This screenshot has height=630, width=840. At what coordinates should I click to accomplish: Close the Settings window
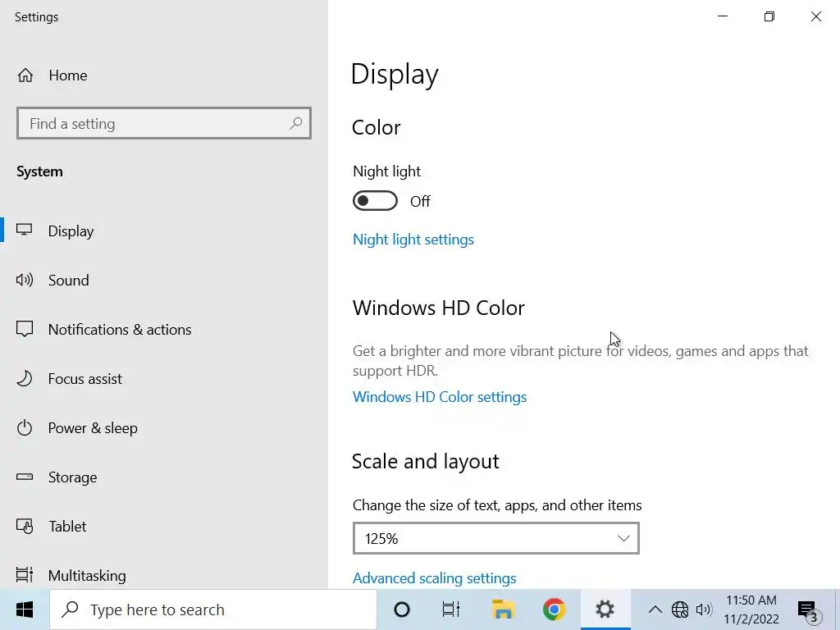click(816, 16)
